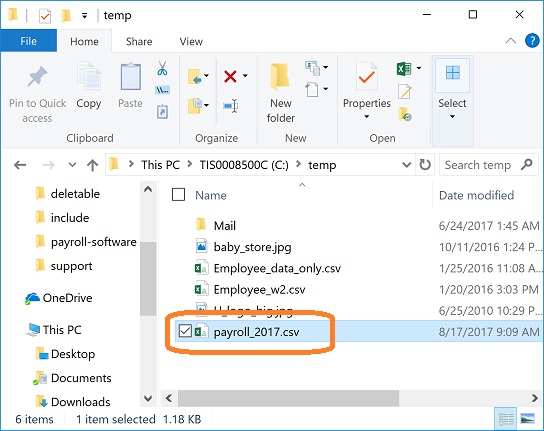Open the View ribbon tab
This screenshot has height=431, width=544.
pyautogui.click(x=191, y=42)
